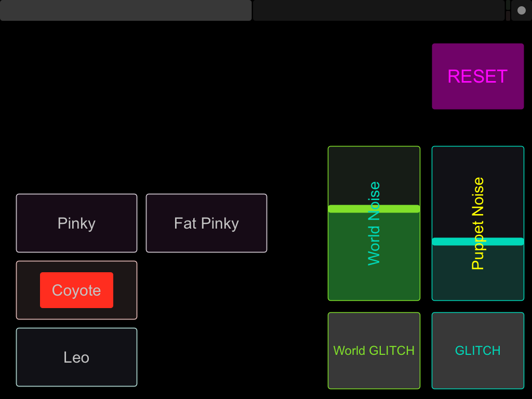532x399 pixels.
Task: Trigger the World GLITCH pad
Action: [x=374, y=351]
